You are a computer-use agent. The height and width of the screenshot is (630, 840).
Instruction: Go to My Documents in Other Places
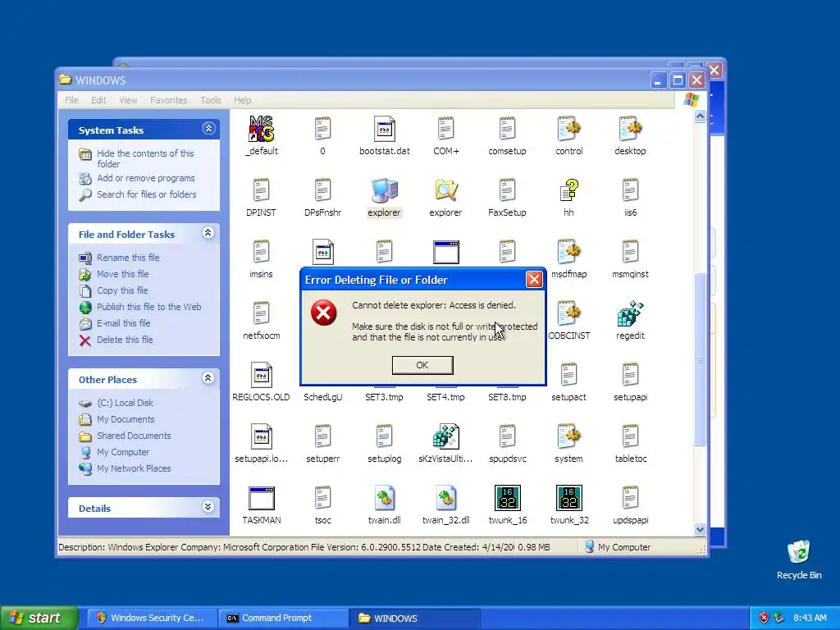coord(126,419)
